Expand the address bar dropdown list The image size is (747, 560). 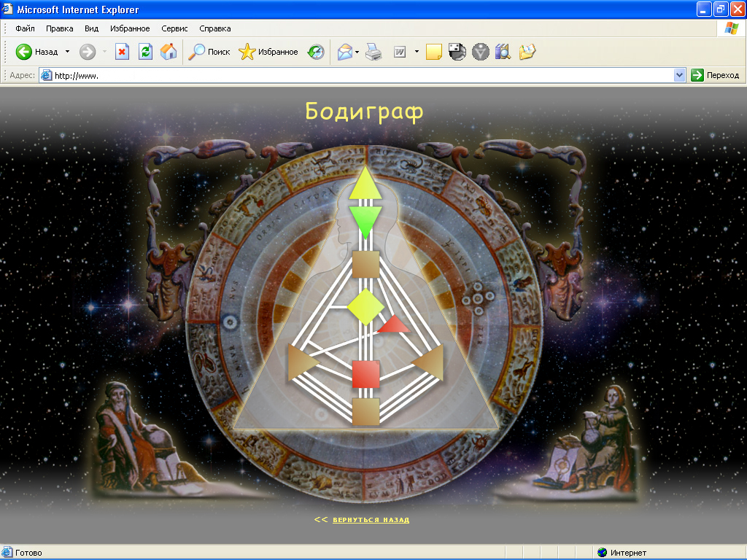coord(679,75)
